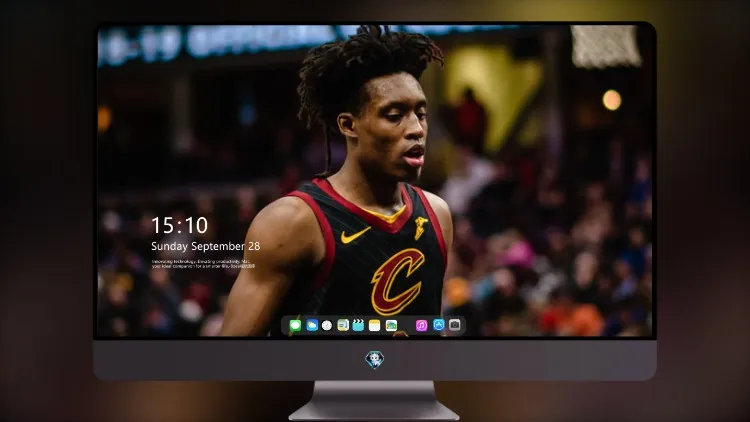Click the 15:10 clock widget
750x422 pixels.
coord(180,225)
